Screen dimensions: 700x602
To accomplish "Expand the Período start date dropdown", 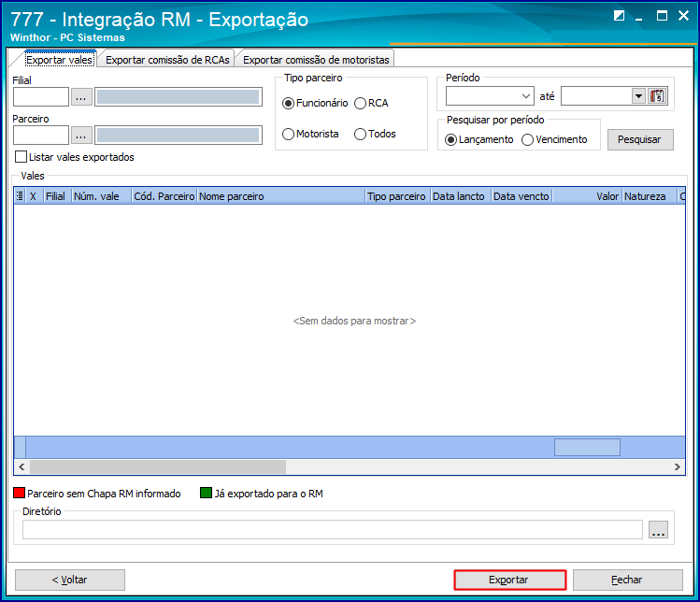I will pyautogui.click(x=526, y=96).
